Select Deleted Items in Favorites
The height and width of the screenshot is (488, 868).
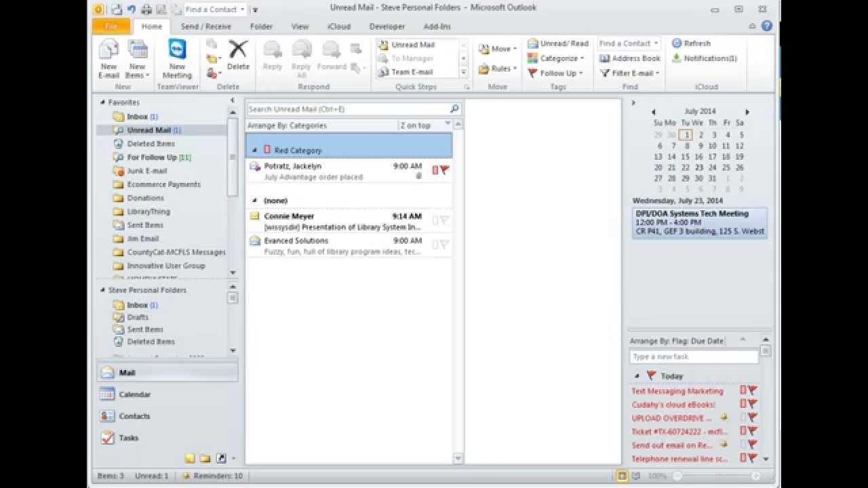151,144
